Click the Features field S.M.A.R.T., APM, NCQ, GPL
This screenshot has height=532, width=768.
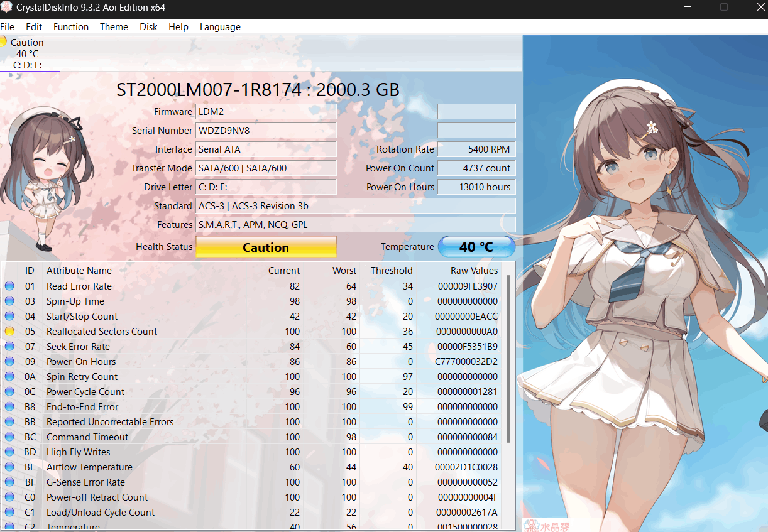click(x=356, y=225)
